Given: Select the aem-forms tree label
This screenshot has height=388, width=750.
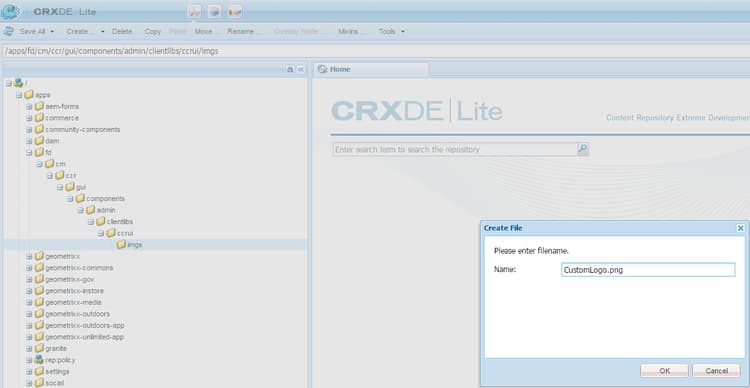Looking at the screenshot, I should [62, 106].
